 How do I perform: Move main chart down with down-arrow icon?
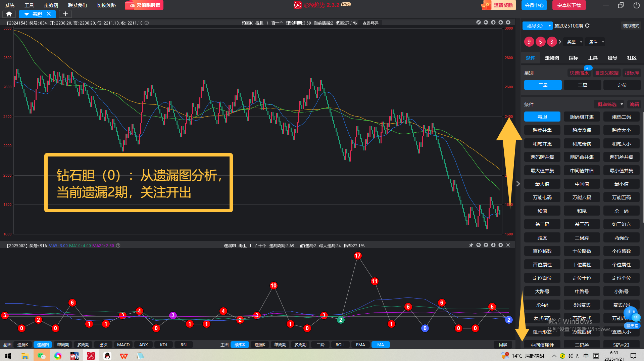pos(501,22)
